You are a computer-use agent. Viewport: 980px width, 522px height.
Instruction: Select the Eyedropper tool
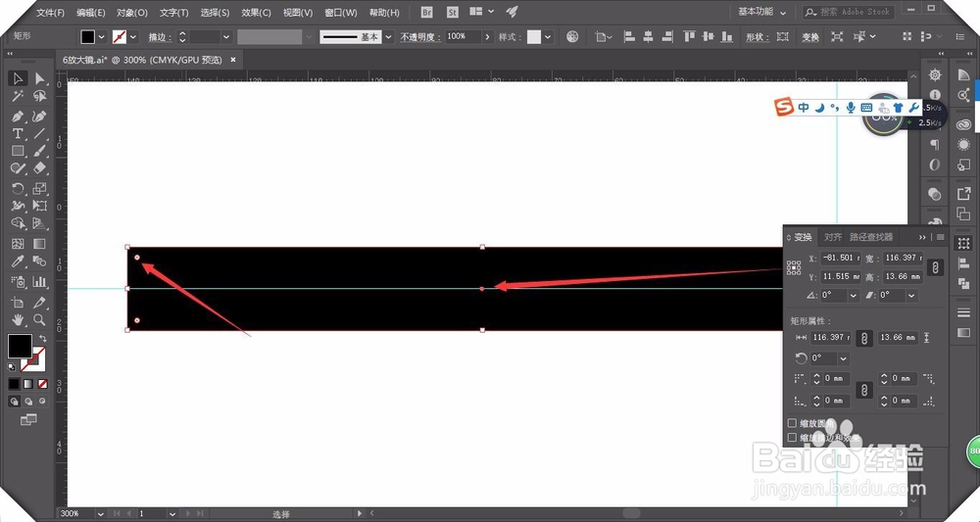pyautogui.click(x=18, y=261)
